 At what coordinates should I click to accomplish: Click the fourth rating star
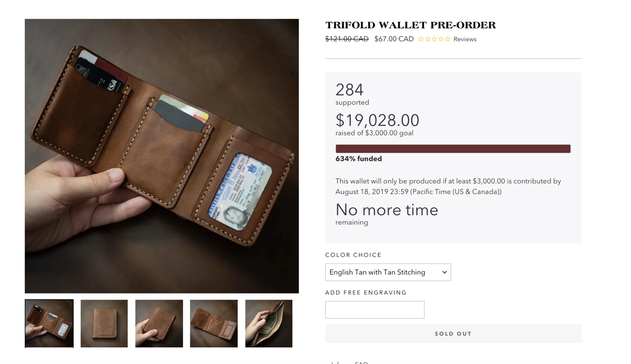tap(441, 39)
